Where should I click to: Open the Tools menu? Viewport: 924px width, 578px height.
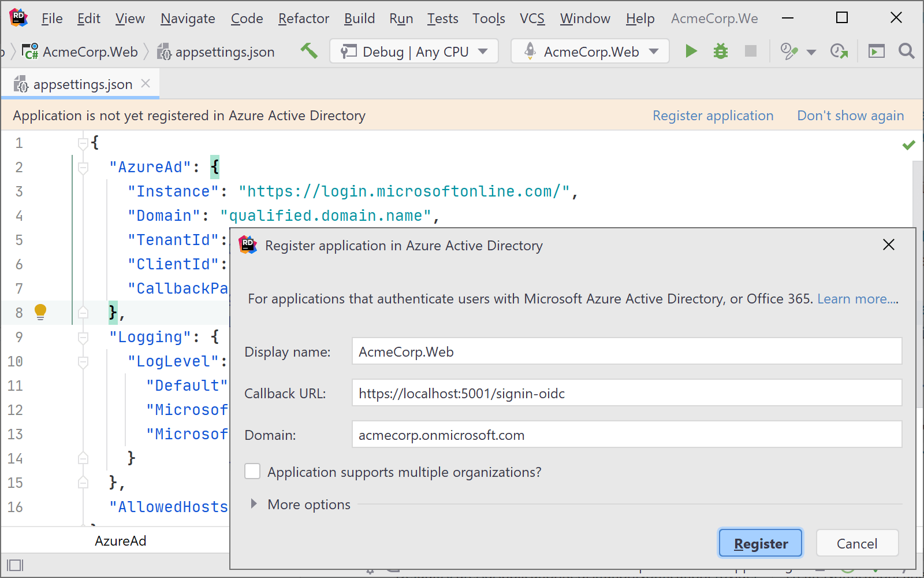pyautogui.click(x=489, y=18)
